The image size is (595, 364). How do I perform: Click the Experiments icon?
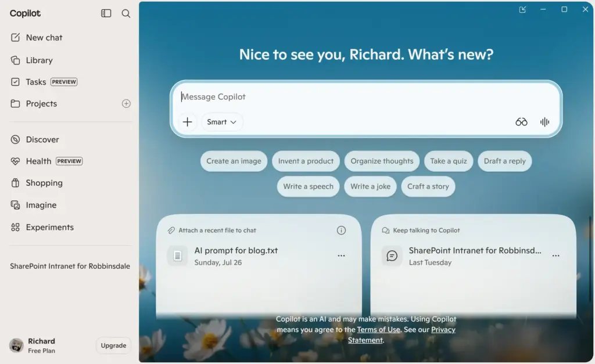(15, 227)
